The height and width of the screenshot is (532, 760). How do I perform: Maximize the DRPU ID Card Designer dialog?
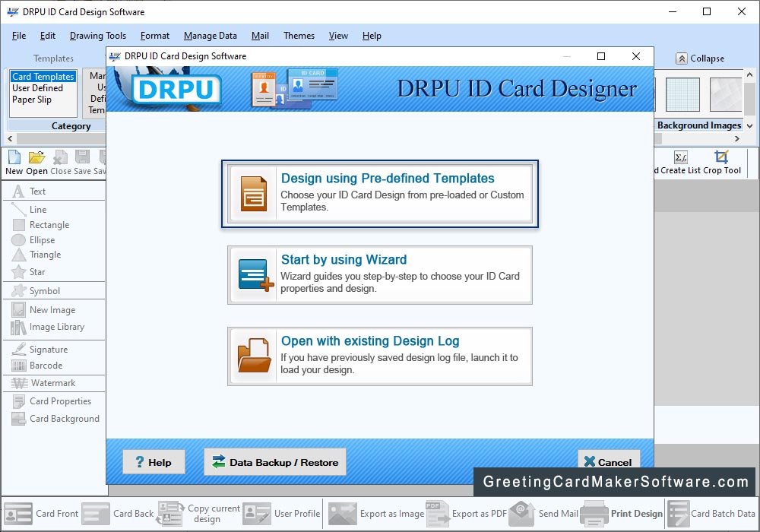click(x=601, y=56)
